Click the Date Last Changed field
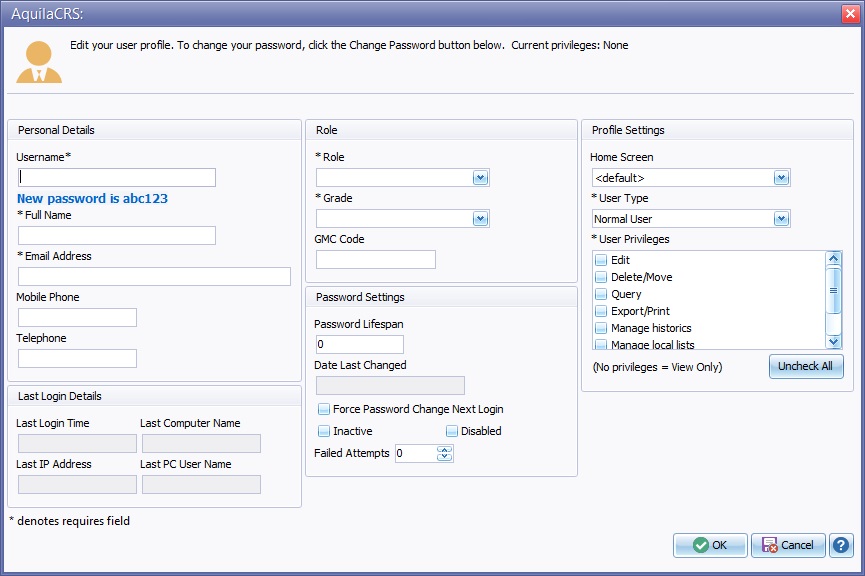Image resolution: width=865 pixels, height=576 pixels. coord(390,386)
